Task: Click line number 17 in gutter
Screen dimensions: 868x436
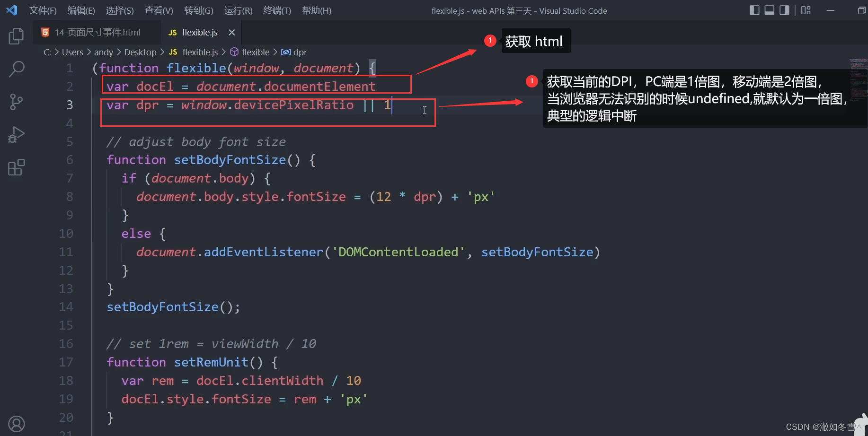Action: (x=66, y=362)
